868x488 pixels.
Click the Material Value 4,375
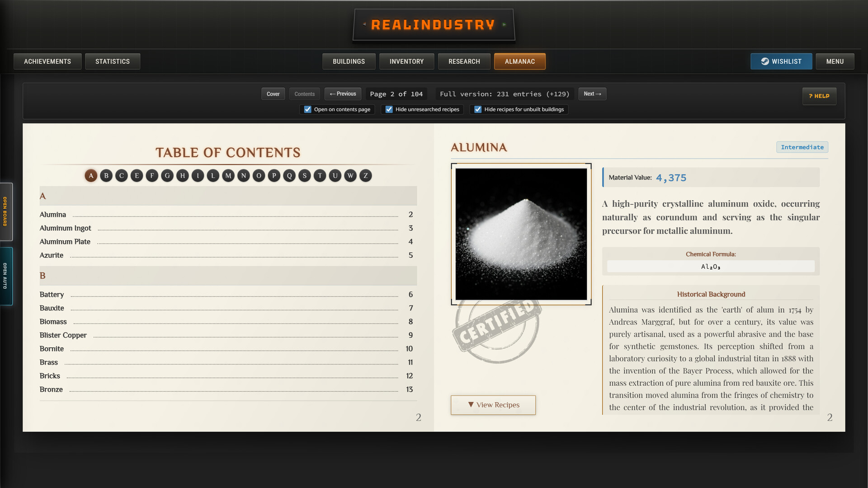tap(711, 178)
